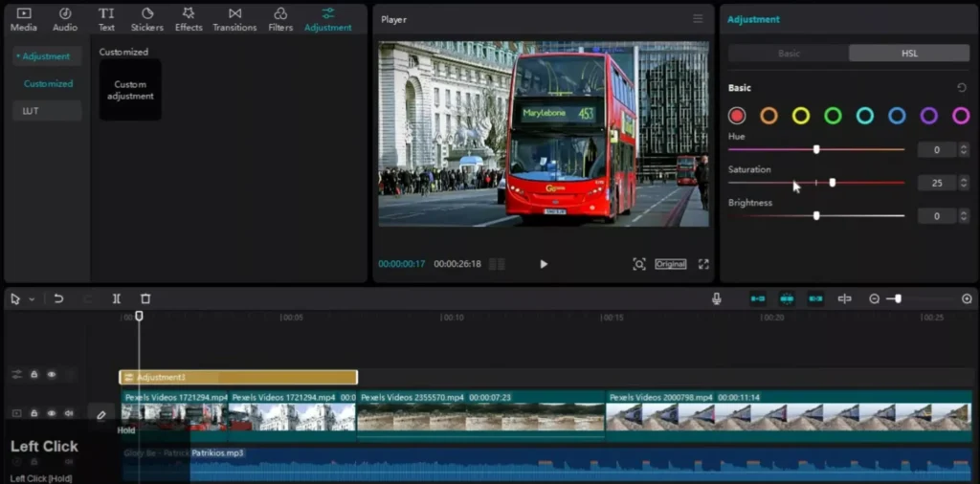
Task: Lock the main video track
Action: [x=34, y=413]
